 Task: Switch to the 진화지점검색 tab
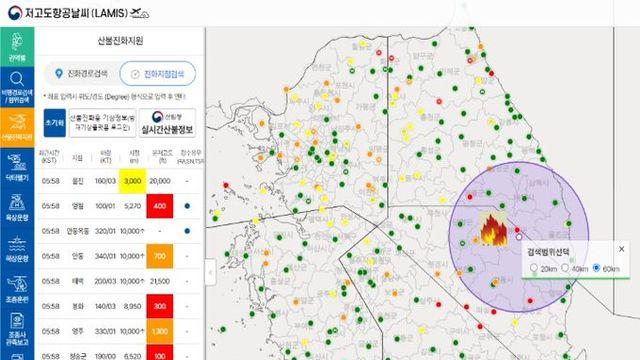point(158,74)
